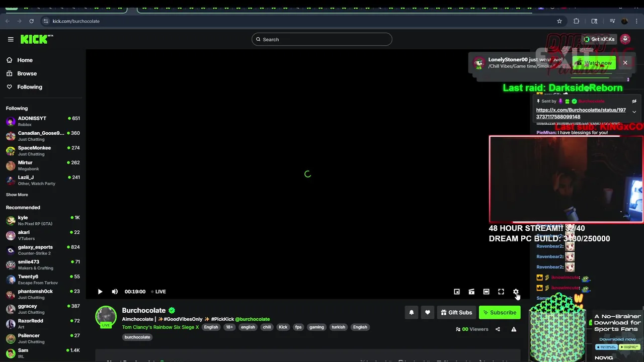View site information icon in address bar

[x=46, y=21]
